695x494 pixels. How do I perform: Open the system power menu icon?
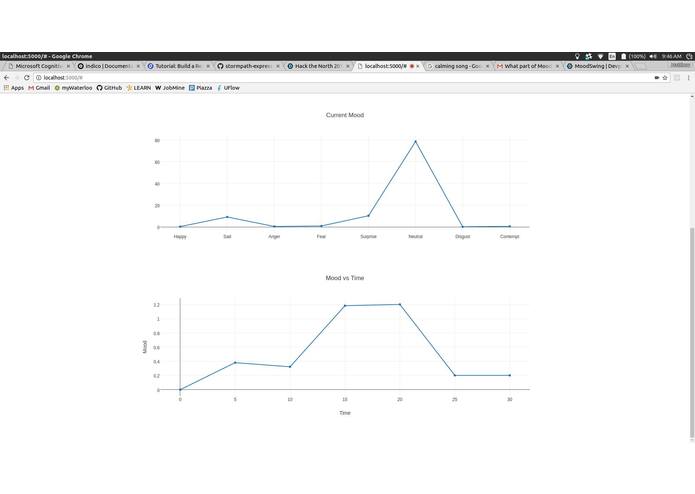coord(689,56)
